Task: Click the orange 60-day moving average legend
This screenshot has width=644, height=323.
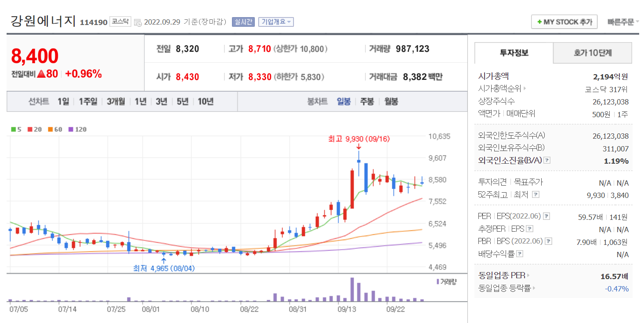Action: (55, 129)
